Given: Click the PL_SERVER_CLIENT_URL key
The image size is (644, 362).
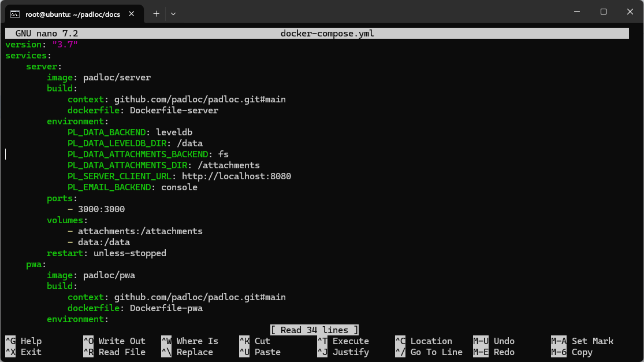Looking at the screenshot, I should (120, 176).
